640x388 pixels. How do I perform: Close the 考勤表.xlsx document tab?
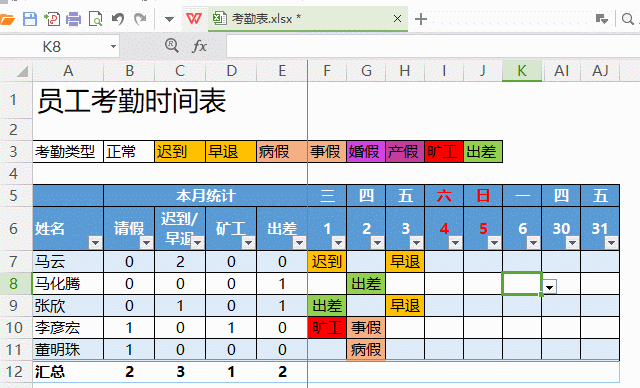(x=397, y=19)
